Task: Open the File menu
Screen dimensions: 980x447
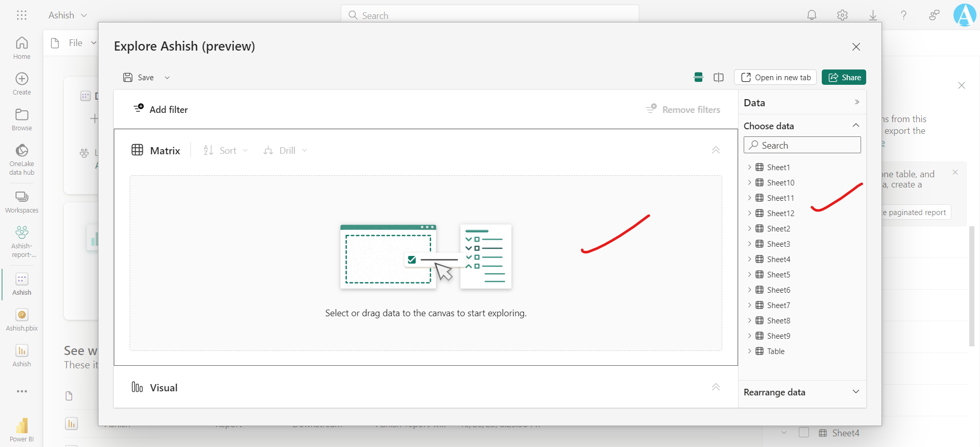Action: pyautogui.click(x=76, y=43)
